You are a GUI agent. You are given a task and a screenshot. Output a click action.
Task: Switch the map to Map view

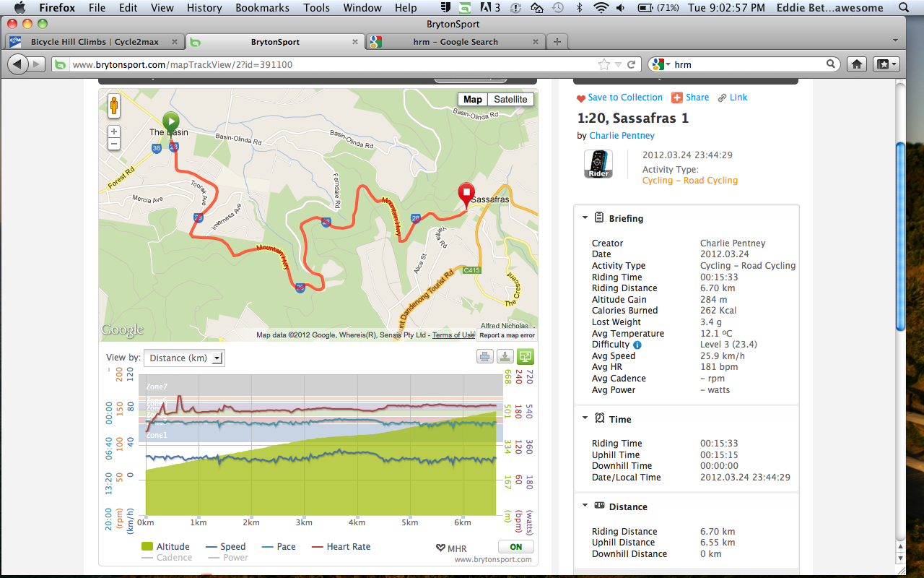point(473,100)
